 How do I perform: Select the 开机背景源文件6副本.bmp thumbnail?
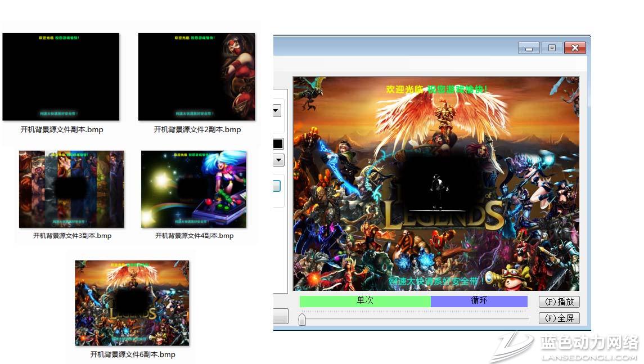(x=132, y=303)
